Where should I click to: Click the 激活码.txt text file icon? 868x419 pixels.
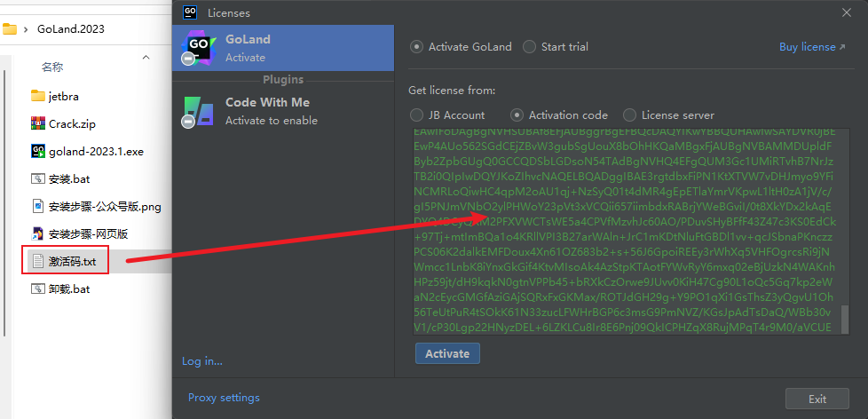[x=37, y=261]
